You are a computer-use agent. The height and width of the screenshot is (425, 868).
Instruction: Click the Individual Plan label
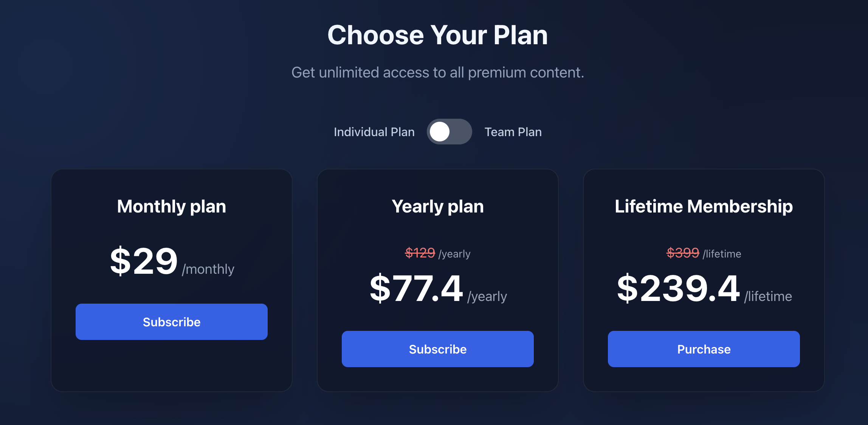pos(374,132)
